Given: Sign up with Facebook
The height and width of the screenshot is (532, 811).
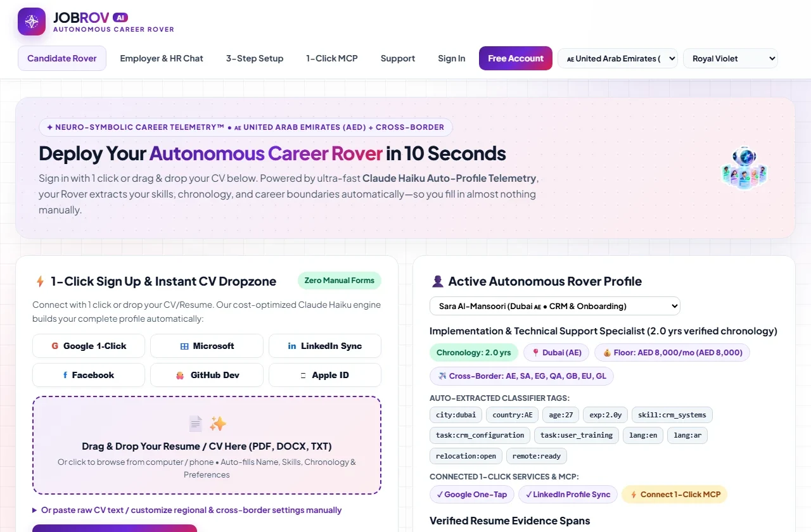Looking at the screenshot, I should coord(89,375).
